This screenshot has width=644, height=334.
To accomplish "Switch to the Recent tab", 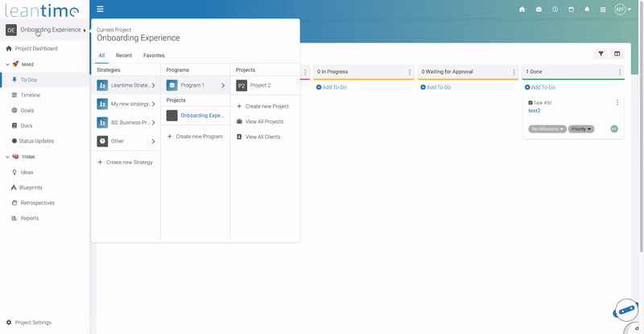I will [124, 56].
